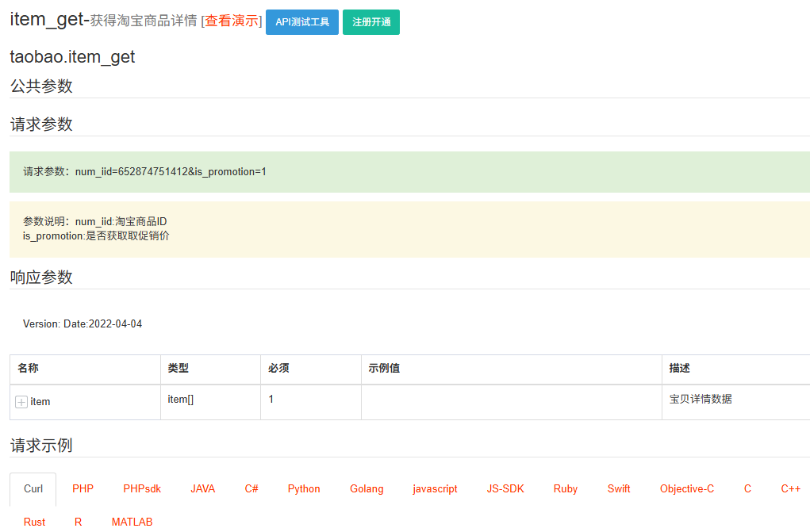This screenshot has height=532, width=810.
Task: Switch to the Python tab
Action: [304, 488]
